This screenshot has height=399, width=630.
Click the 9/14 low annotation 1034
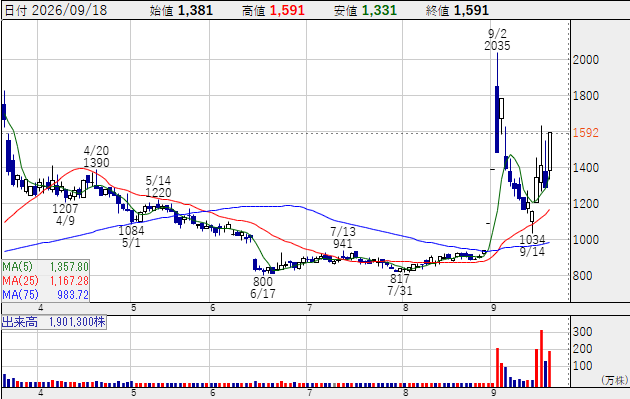click(x=532, y=239)
